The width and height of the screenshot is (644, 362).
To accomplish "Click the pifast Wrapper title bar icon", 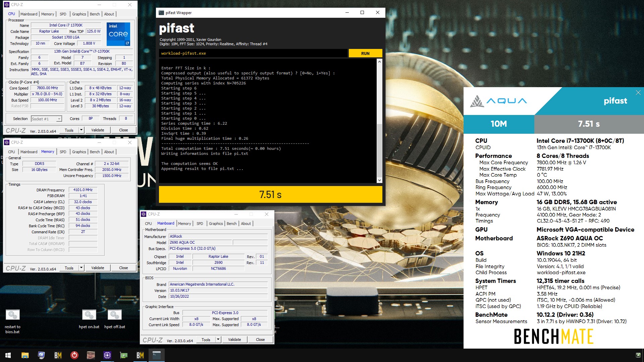I will click(161, 13).
